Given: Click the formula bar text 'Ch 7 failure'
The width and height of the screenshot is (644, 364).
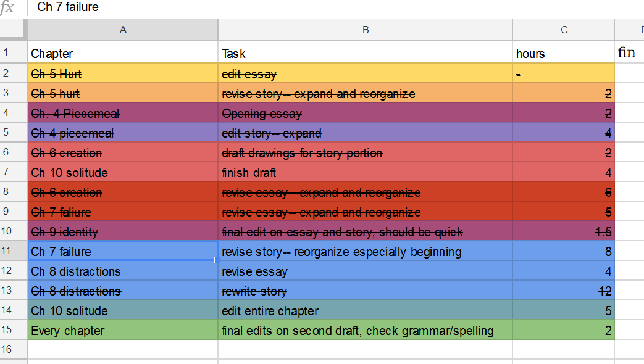Looking at the screenshot, I should coord(68,7).
